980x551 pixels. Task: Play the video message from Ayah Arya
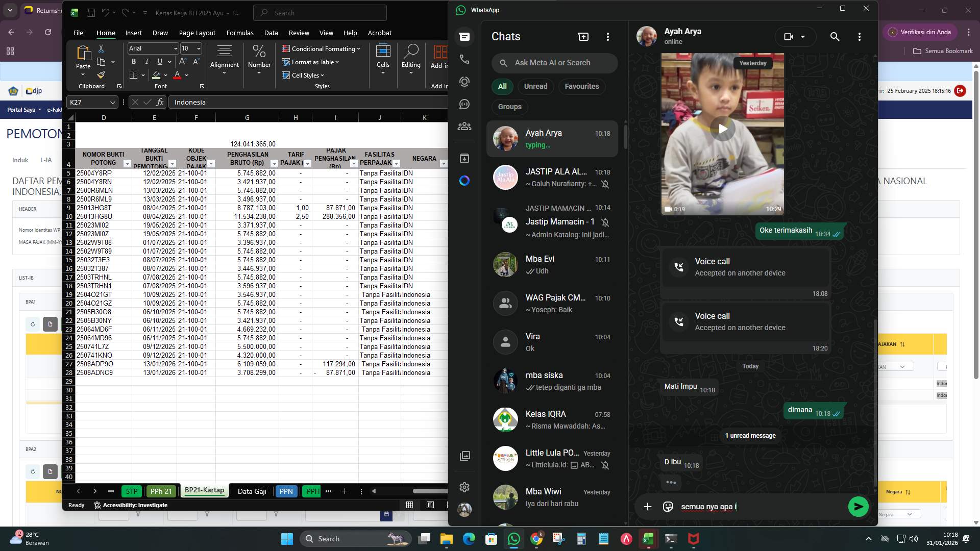[723, 129]
